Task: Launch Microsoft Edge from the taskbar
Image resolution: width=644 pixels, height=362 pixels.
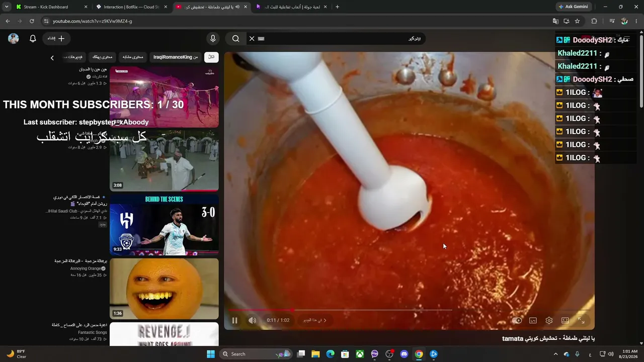Action: [x=330, y=354]
